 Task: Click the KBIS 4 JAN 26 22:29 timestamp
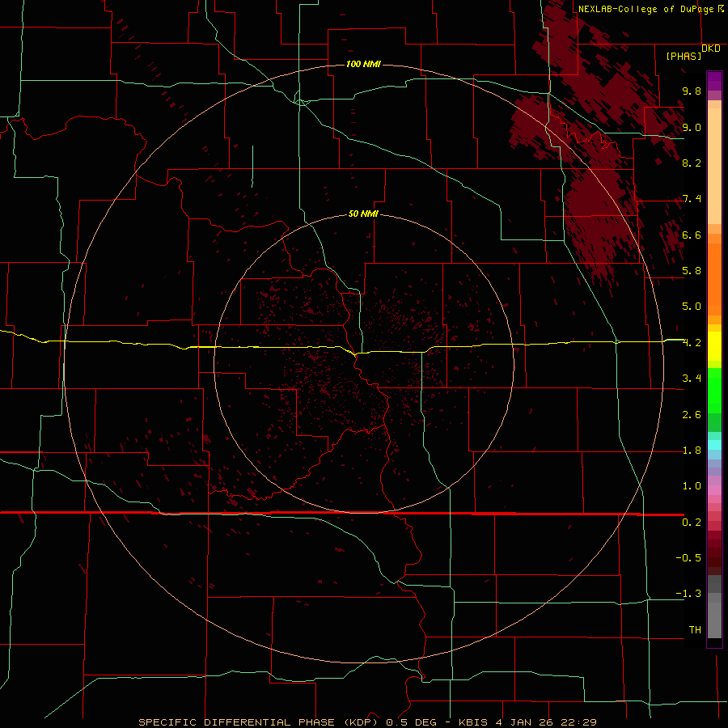coord(527,722)
